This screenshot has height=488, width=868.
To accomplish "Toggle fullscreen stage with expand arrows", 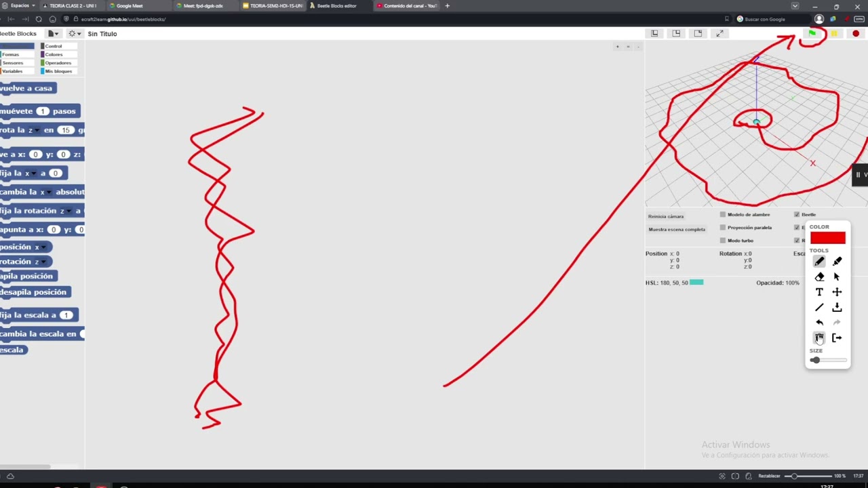I will [719, 33].
